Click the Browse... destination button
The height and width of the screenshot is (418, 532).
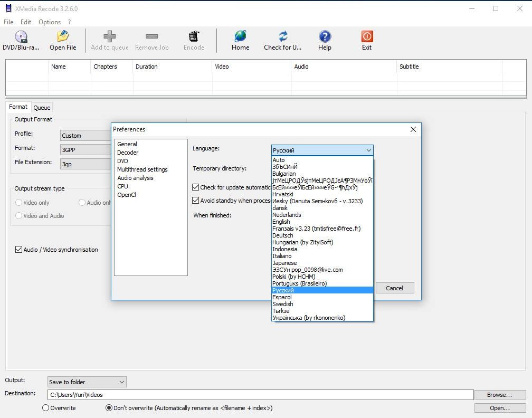pyautogui.click(x=499, y=395)
